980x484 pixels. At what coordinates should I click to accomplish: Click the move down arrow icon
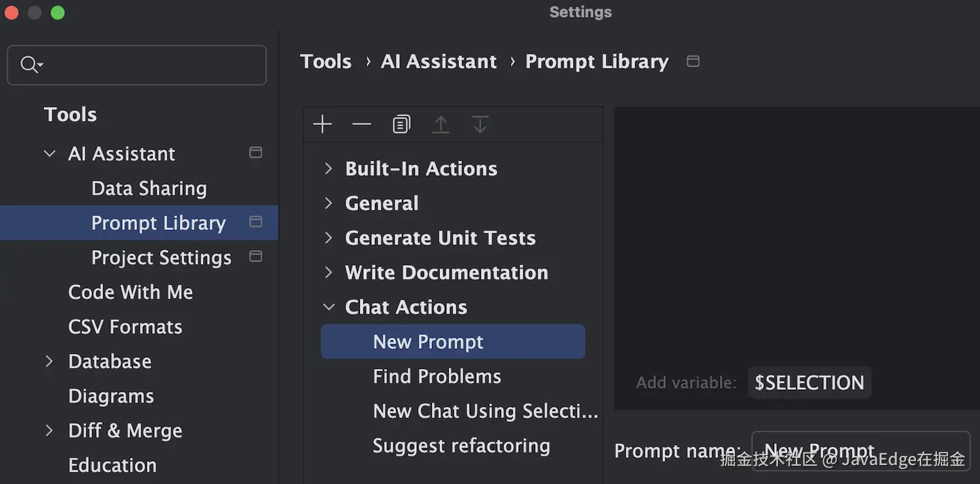pyautogui.click(x=480, y=124)
